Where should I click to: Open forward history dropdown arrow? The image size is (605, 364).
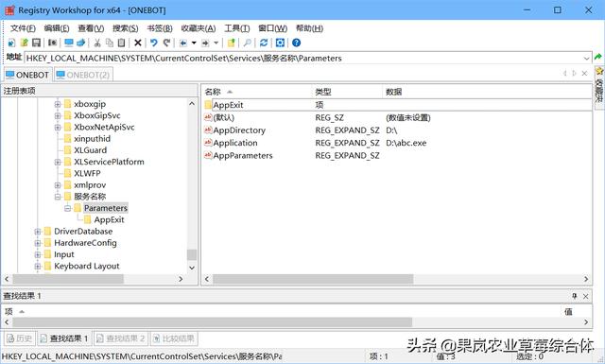216,43
